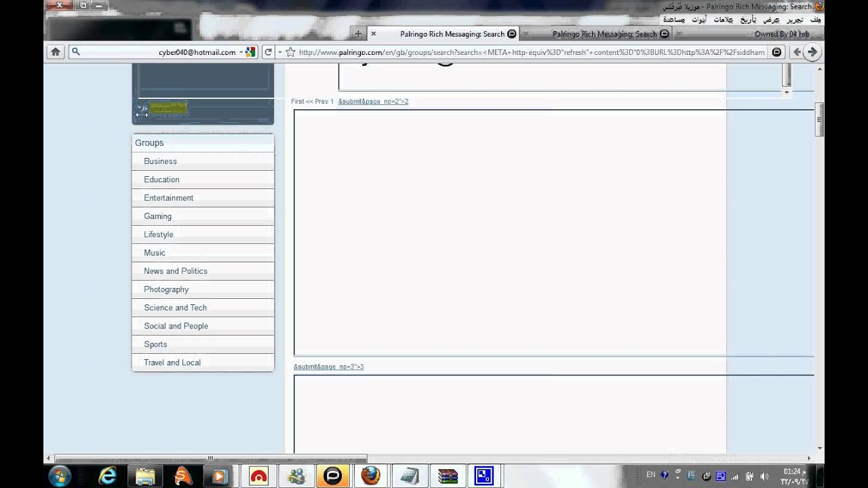Open the Science and Tech category
The height and width of the screenshot is (488, 868).
[203, 308]
